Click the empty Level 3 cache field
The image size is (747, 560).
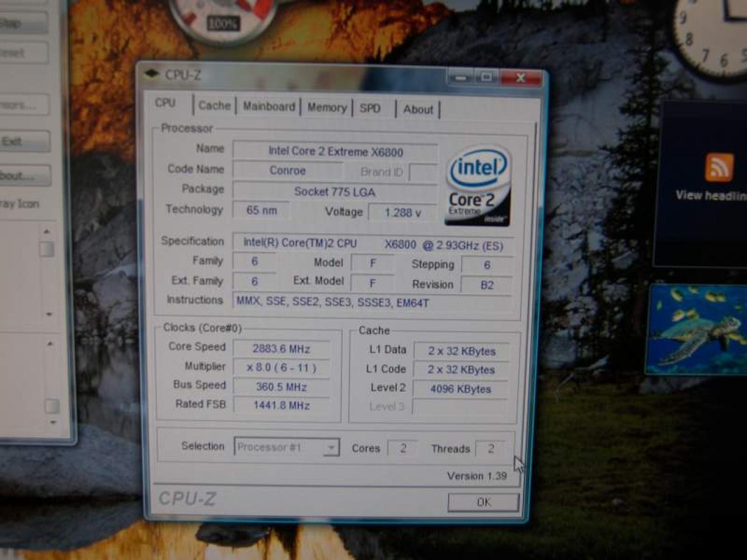(x=460, y=407)
